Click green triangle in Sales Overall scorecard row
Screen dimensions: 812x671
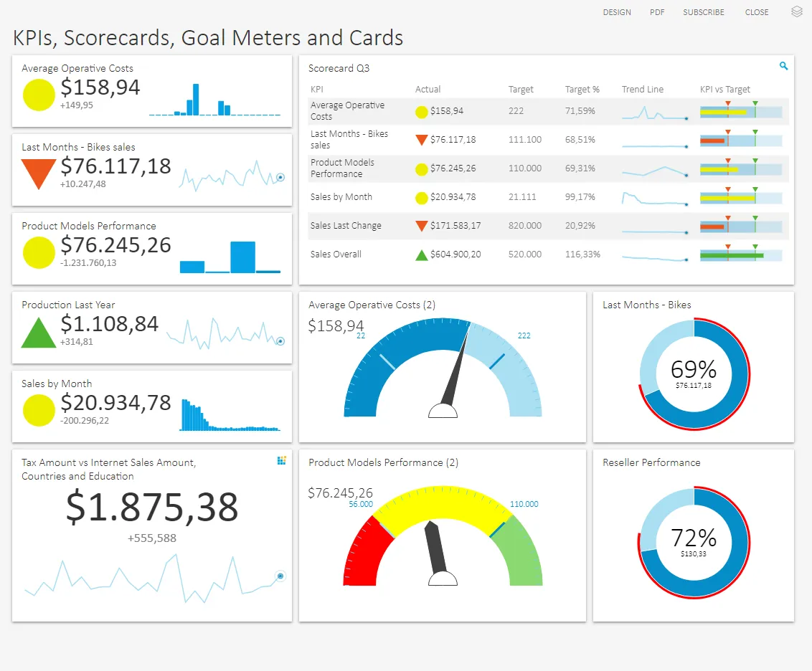click(x=422, y=254)
